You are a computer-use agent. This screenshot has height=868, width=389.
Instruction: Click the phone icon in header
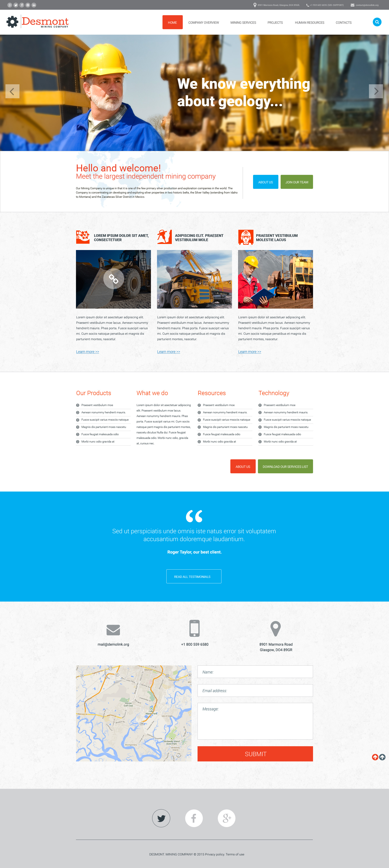308,5
